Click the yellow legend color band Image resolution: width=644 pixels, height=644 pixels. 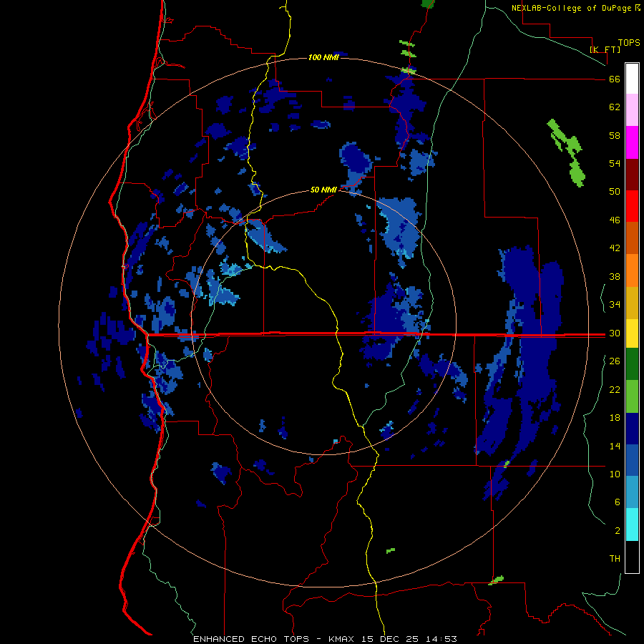632,333
